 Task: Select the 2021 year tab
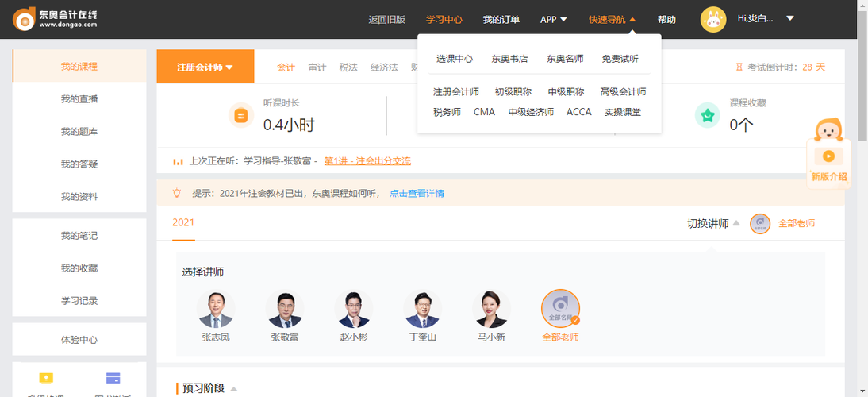pos(183,222)
